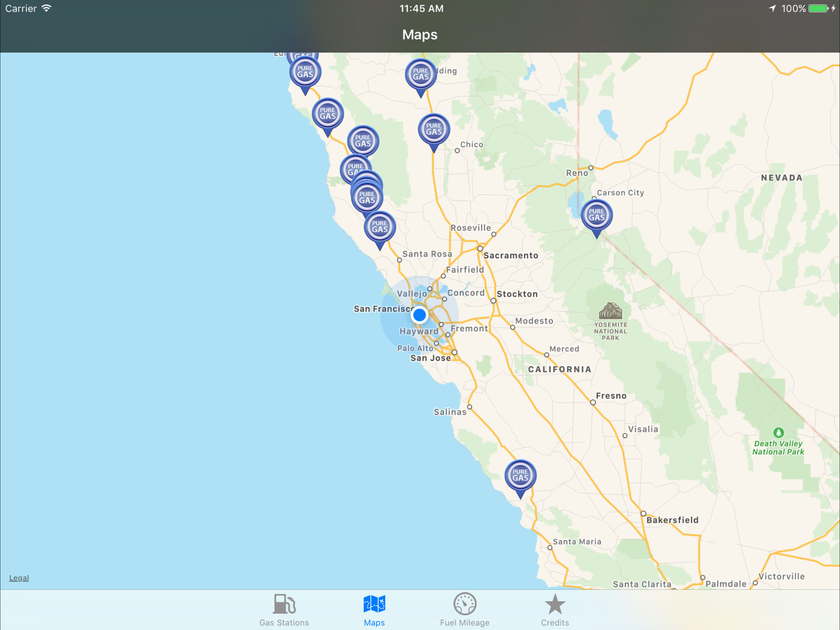
Task: Tap the location services arrow in status bar
Action: (x=772, y=8)
